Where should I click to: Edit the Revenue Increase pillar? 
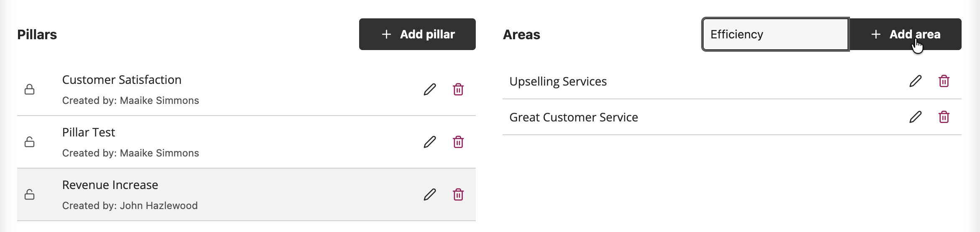click(430, 194)
